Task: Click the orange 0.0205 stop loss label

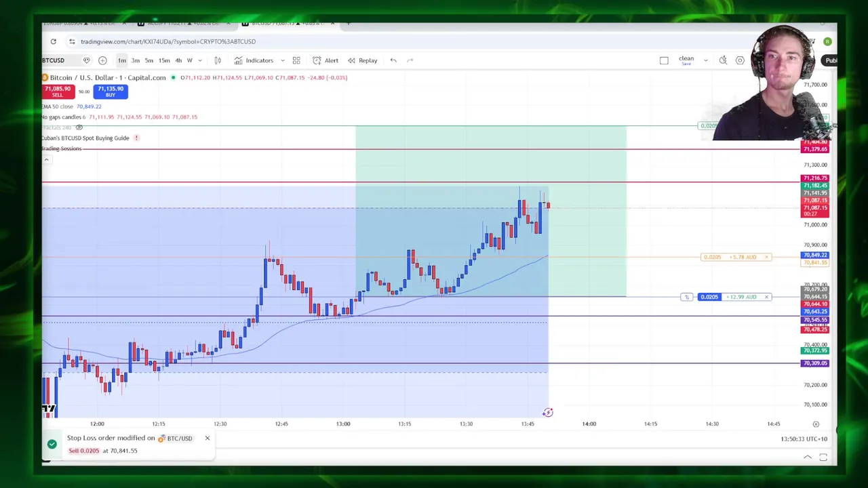Action: tap(712, 257)
